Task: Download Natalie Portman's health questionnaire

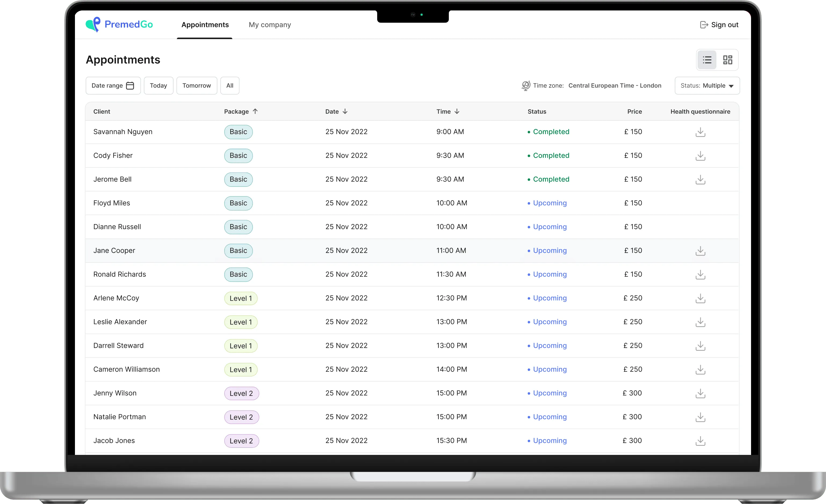Action: click(x=700, y=417)
